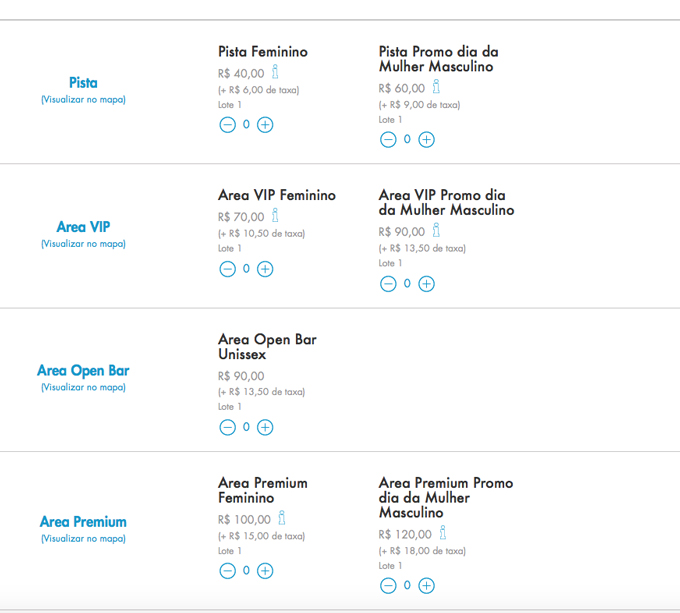The height and width of the screenshot is (613, 680).
Task: Increase Pista Feminino ticket quantity
Action: (x=265, y=125)
